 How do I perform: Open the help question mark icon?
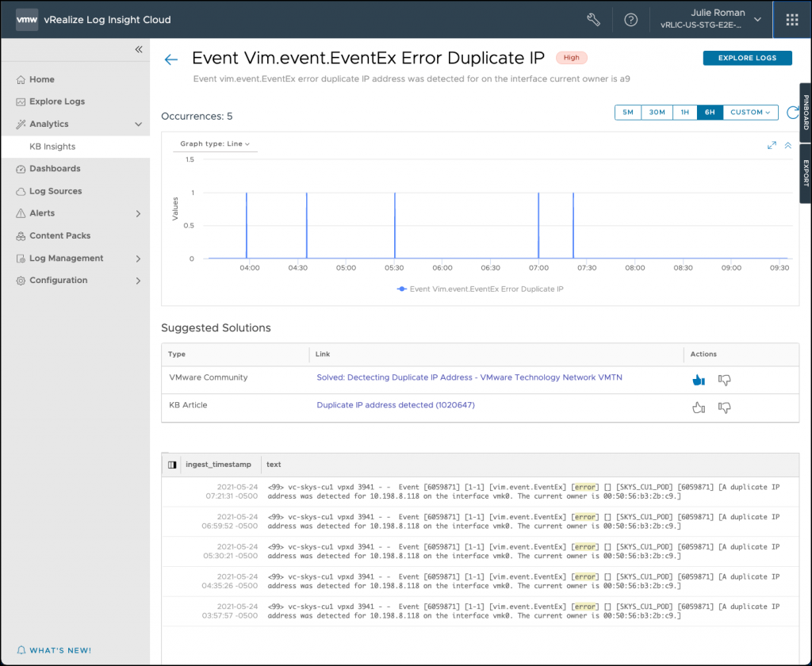coord(631,20)
